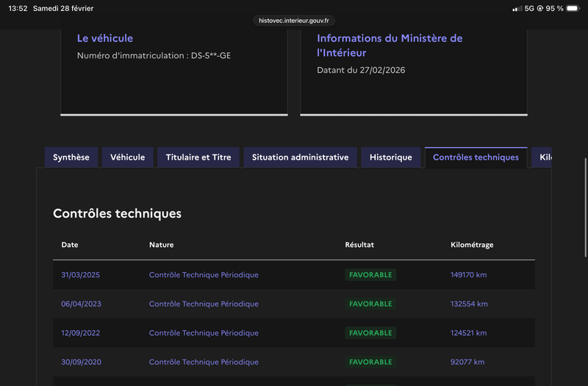
Task: Select the Contrôles techniques tab
Action: (x=476, y=157)
